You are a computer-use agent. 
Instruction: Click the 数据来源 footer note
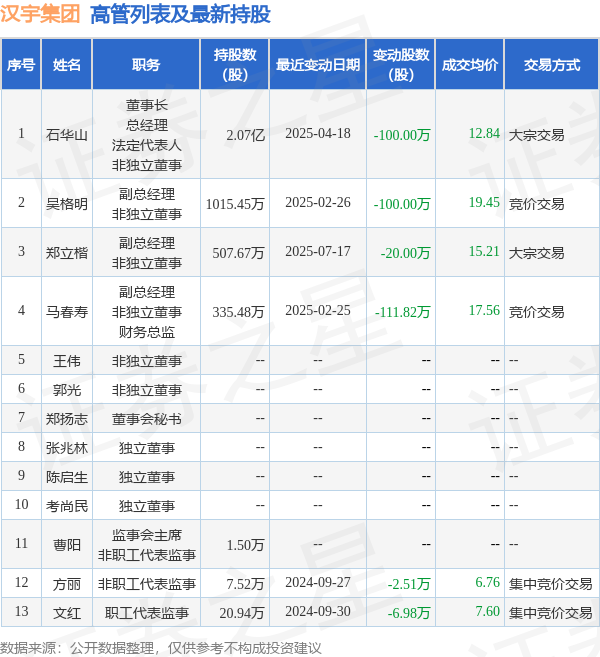[160, 649]
